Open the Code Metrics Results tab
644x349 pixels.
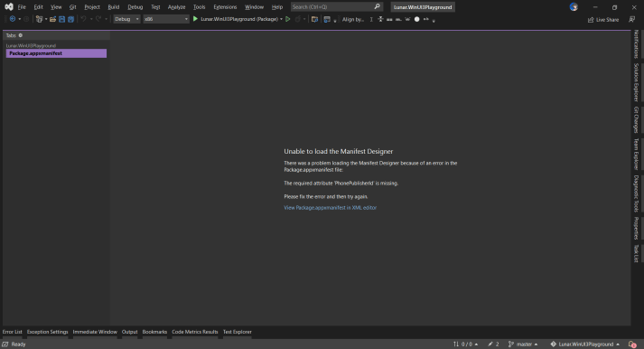click(x=195, y=332)
